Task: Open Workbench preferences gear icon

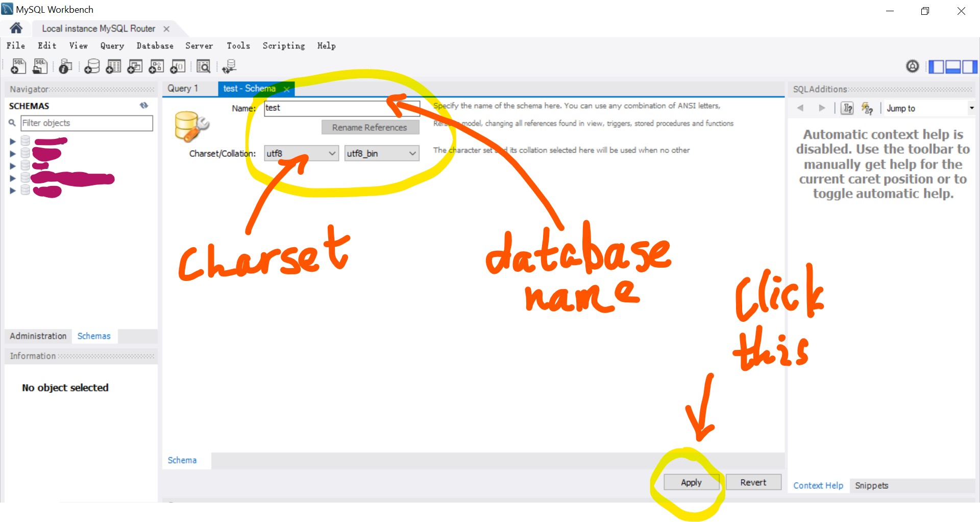Action: pos(913,66)
